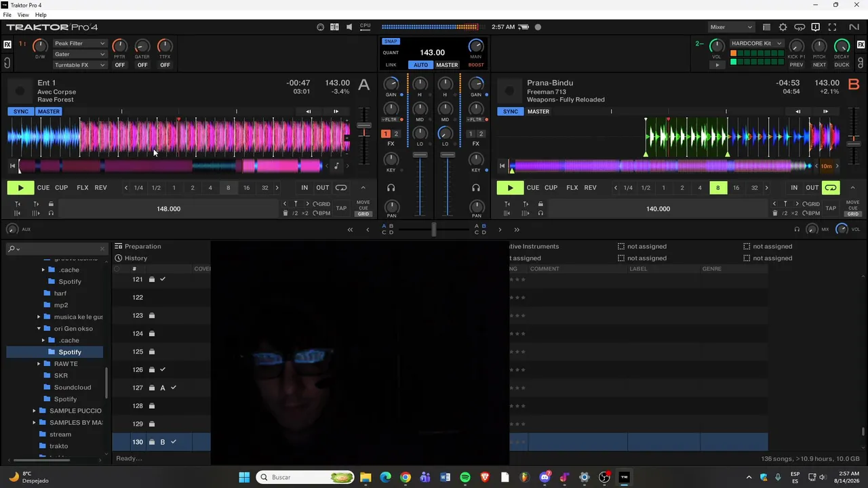Delete cue with deck B trash icon
868x488 pixels.
pyautogui.click(x=775, y=213)
